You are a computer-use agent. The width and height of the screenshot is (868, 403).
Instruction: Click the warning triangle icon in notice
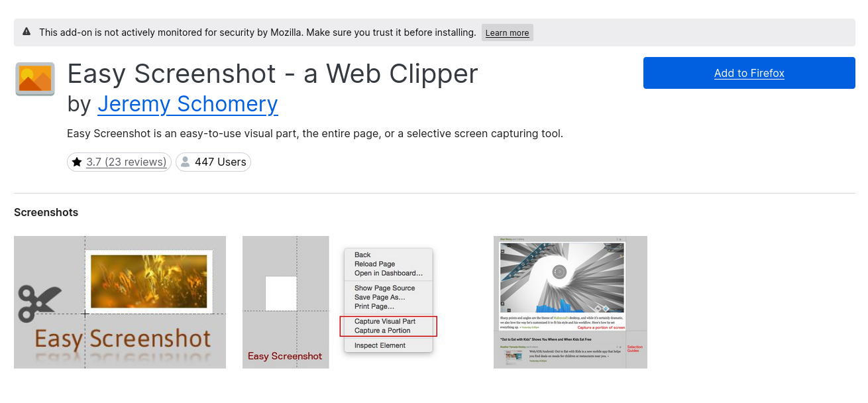[x=27, y=32]
